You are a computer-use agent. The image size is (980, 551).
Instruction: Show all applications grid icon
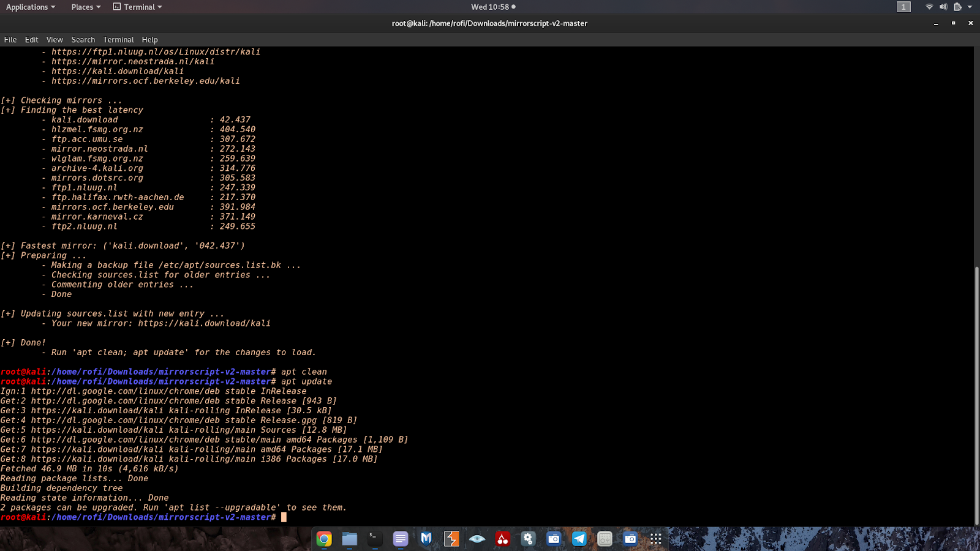656,539
